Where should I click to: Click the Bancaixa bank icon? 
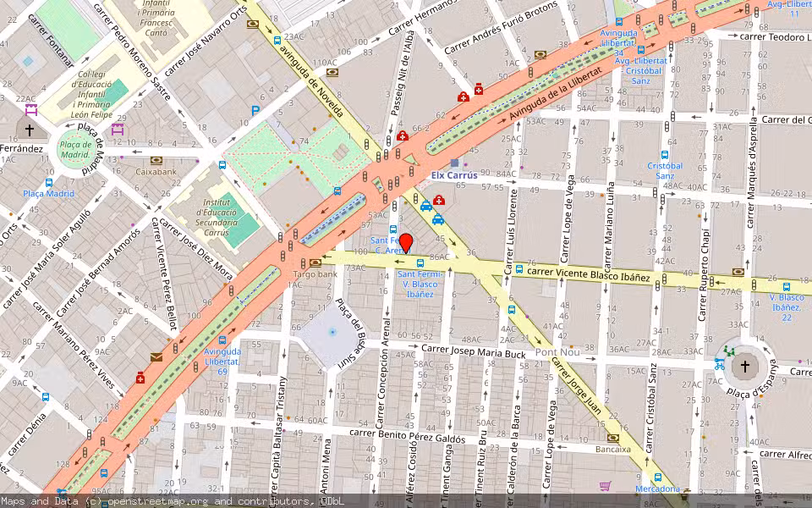click(613, 439)
